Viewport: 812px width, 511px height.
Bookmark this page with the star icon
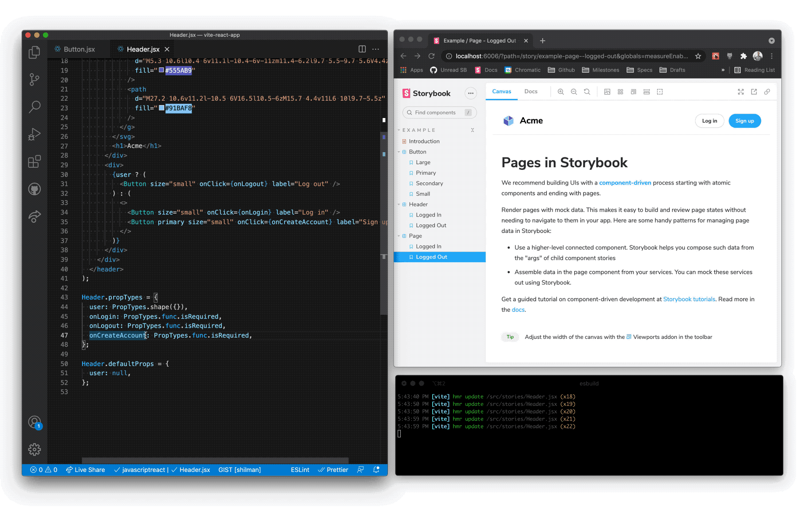click(x=698, y=56)
